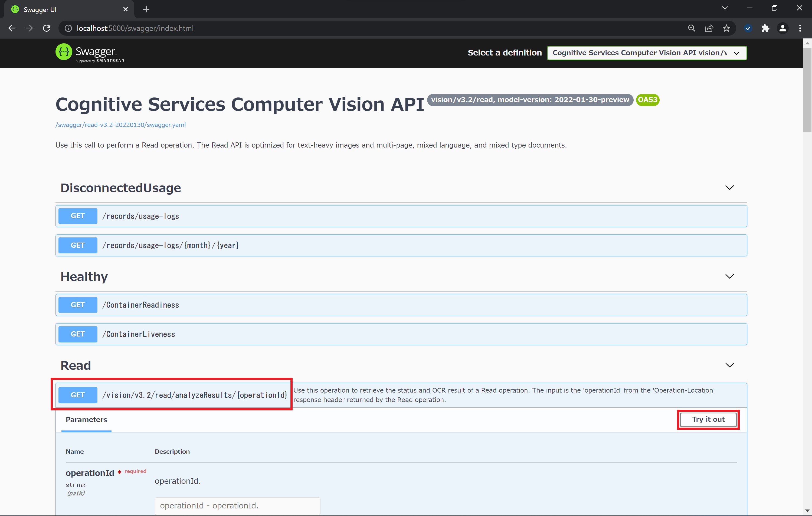Viewport: 812px width, 516px height.
Task: Reload the page with the refresh icon
Action: [47, 28]
